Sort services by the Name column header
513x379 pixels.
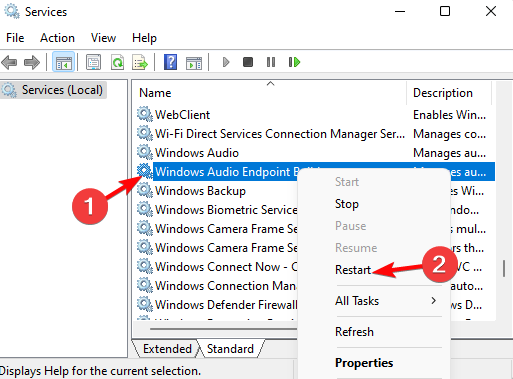(270, 93)
